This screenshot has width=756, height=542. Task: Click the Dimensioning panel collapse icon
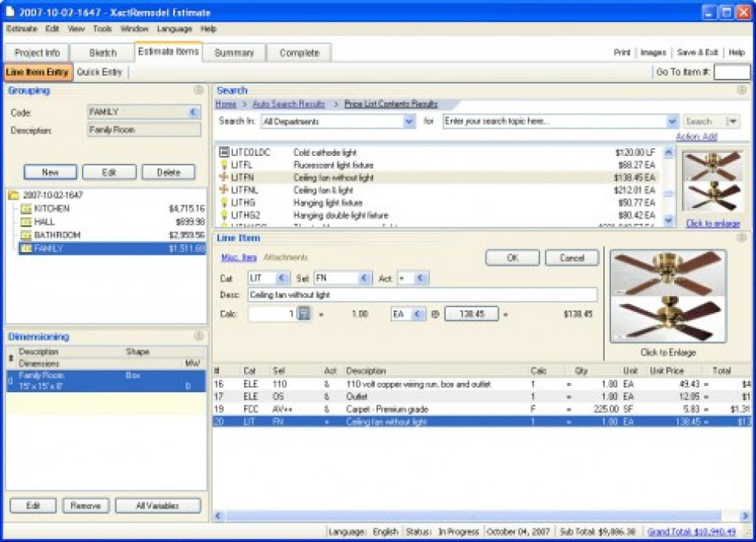coord(198,336)
